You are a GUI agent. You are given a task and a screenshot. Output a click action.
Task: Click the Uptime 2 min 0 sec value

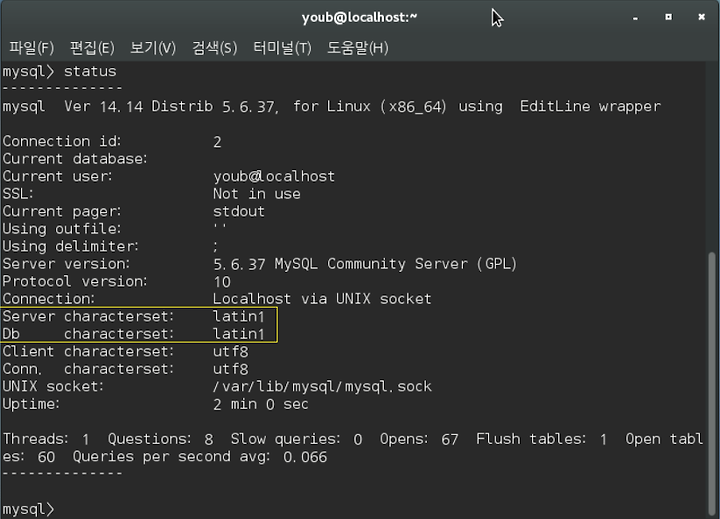(261, 404)
